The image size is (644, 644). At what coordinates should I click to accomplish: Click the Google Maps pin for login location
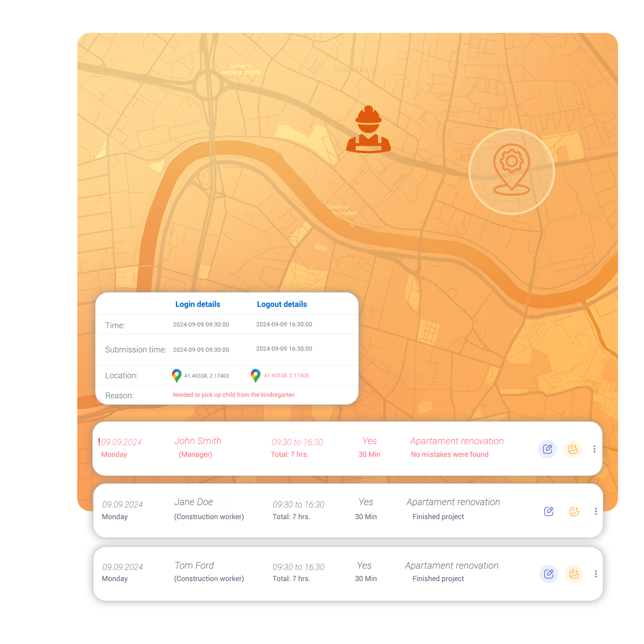pyautogui.click(x=176, y=375)
